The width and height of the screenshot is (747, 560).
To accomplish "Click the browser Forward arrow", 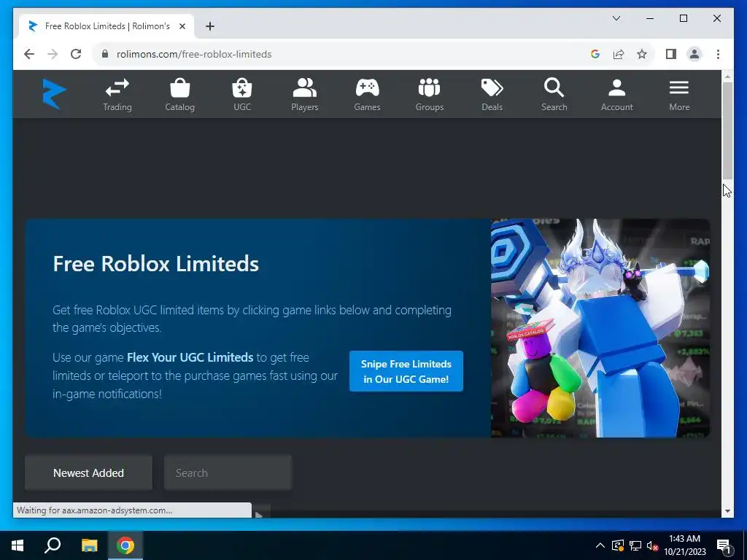I will (53, 54).
